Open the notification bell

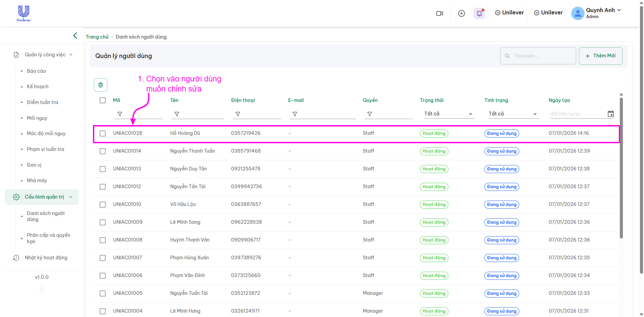point(479,13)
